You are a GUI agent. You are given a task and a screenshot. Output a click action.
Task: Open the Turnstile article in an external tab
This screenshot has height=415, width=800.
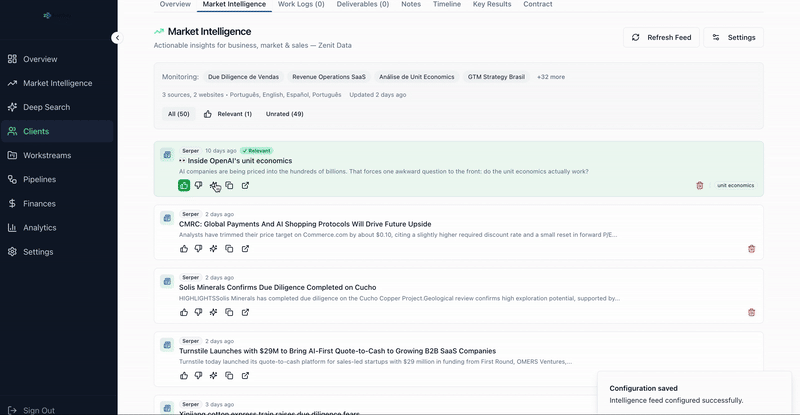tap(245, 375)
